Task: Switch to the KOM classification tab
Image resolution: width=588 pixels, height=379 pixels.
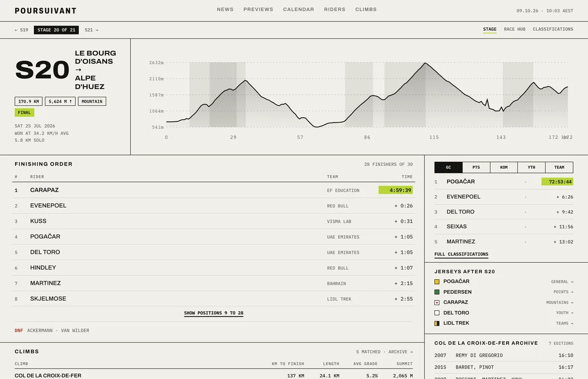Action: [x=504, y=168]
